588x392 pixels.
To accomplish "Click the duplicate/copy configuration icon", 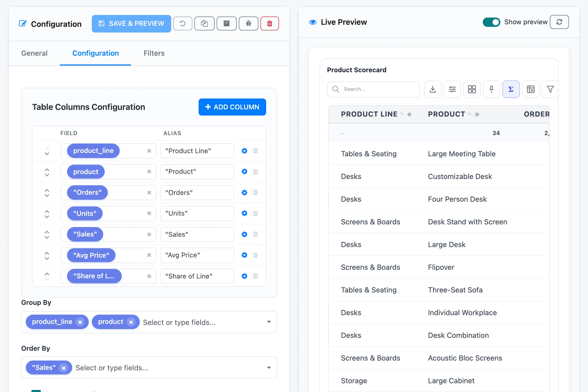I will 204,23.
